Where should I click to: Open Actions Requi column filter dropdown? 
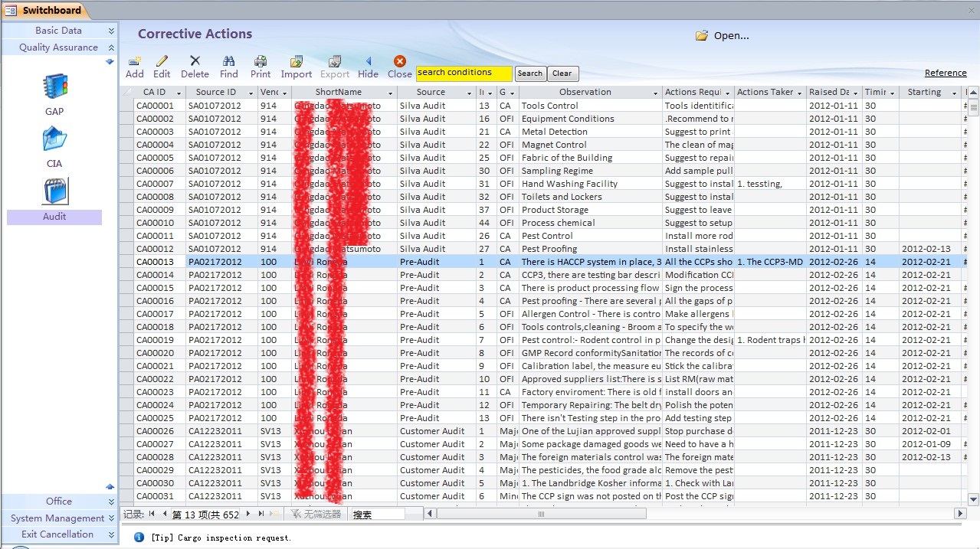click(x=727, y=93)
